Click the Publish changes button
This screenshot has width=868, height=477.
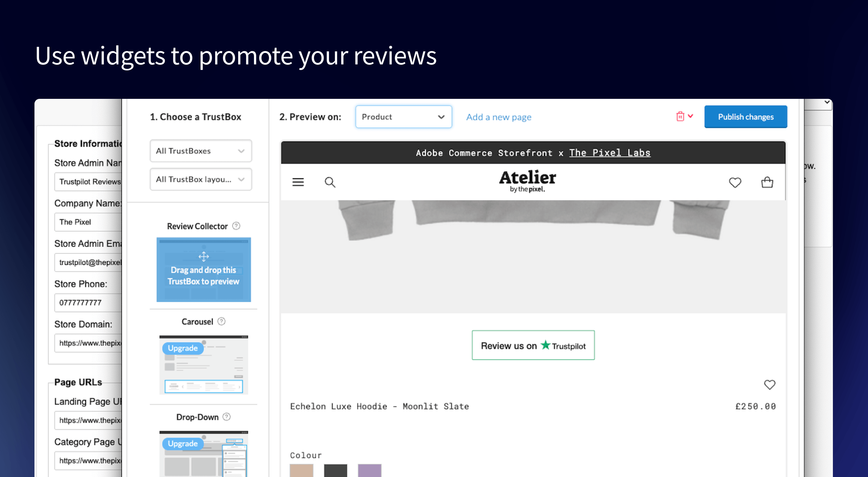click(x=745, y=117)
